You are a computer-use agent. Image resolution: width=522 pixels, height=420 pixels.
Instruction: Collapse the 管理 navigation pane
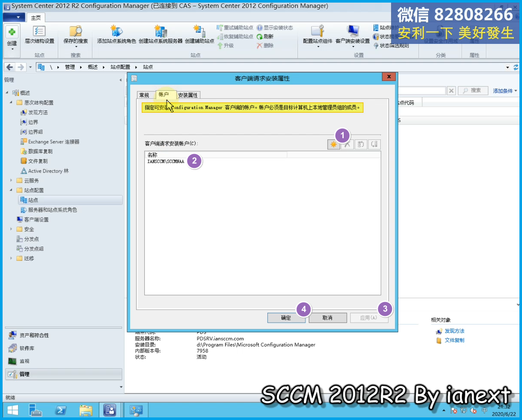(x=121, y=80)
